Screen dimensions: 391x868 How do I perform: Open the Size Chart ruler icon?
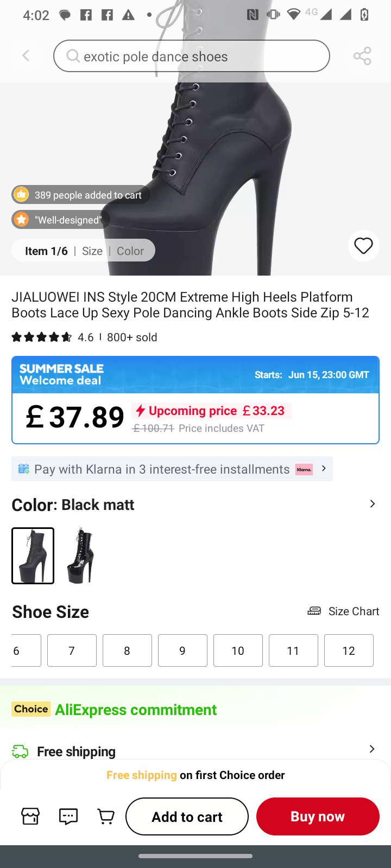point(314,611)
